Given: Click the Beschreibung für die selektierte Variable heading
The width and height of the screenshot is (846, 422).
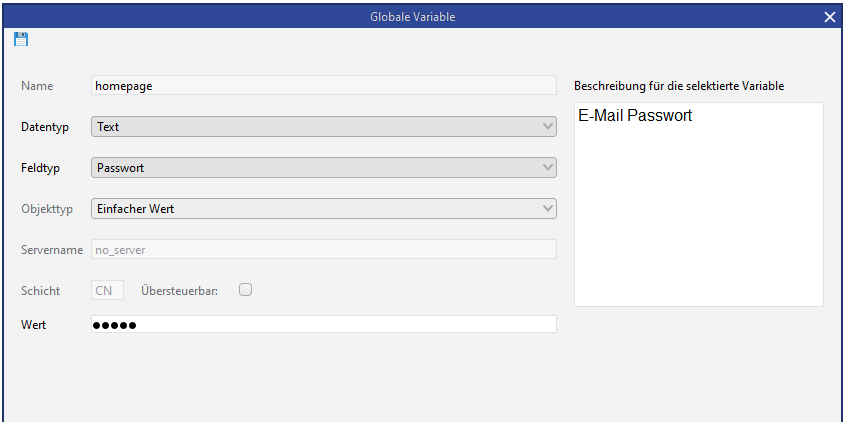Looking at the screenshot, I should click(679, 86).
